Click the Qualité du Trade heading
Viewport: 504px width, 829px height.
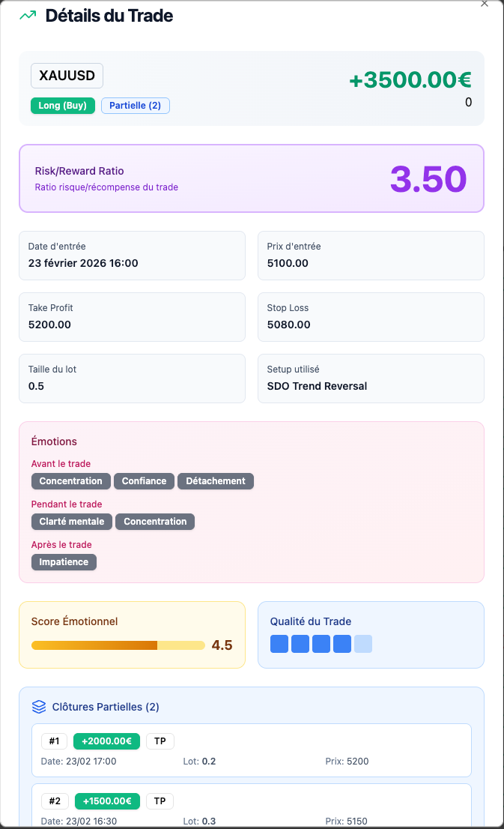click(311, 622)
